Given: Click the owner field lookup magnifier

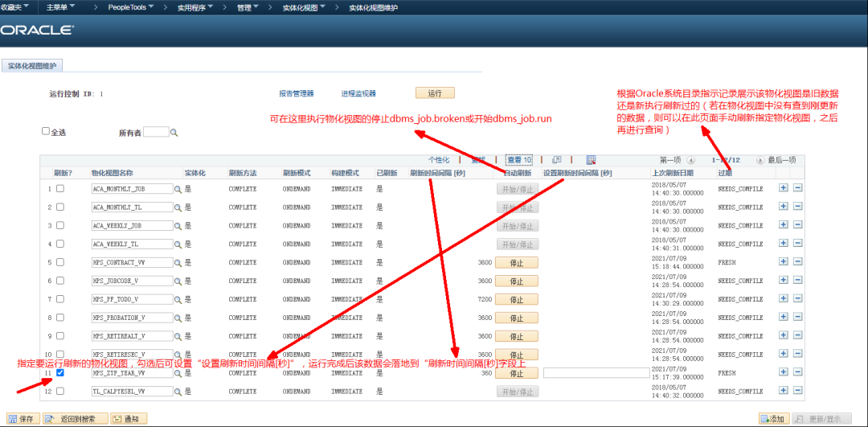Looking at the screenshot, I should pos(174,133).
